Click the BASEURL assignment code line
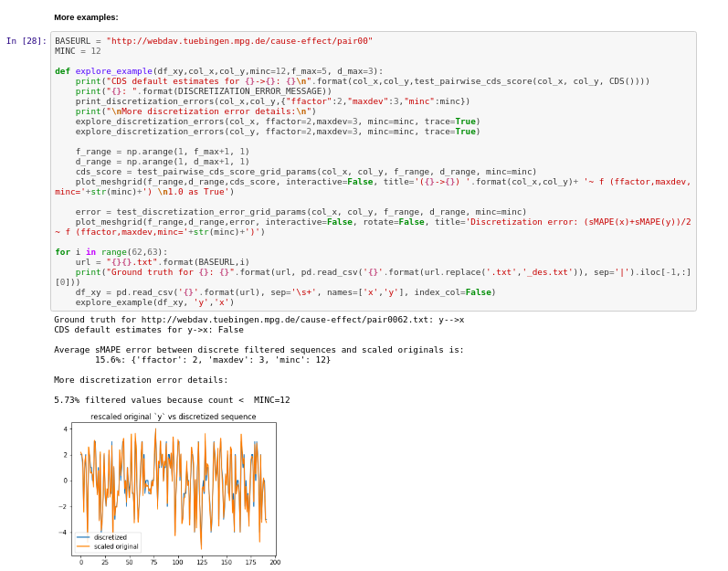 (x=214, y=41)
